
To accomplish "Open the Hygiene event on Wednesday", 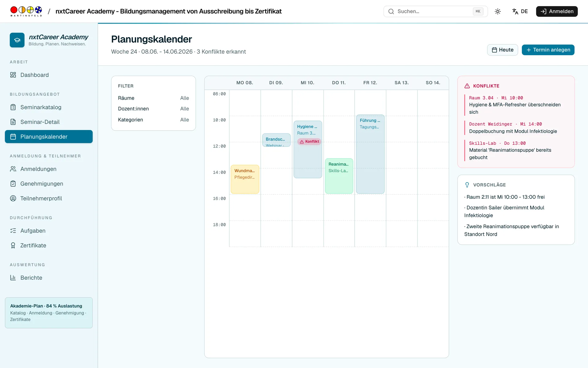I will [x=308, y=149].
